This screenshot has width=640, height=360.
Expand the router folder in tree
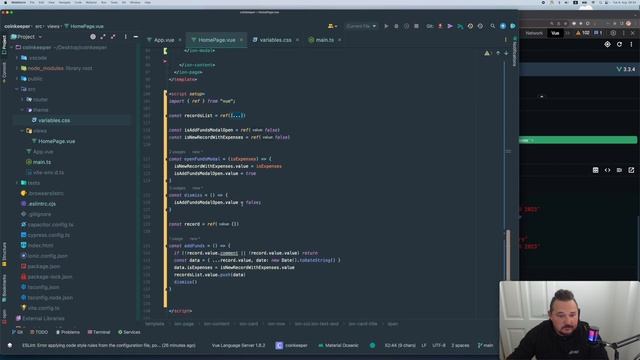coord(22,100)
